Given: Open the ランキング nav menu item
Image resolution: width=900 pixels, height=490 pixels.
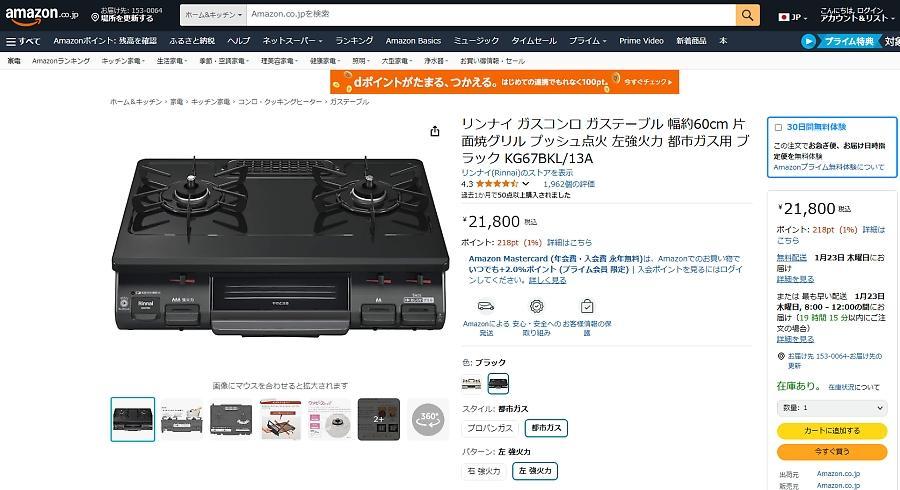Looking at the screenshot, I should click(354, 41).
